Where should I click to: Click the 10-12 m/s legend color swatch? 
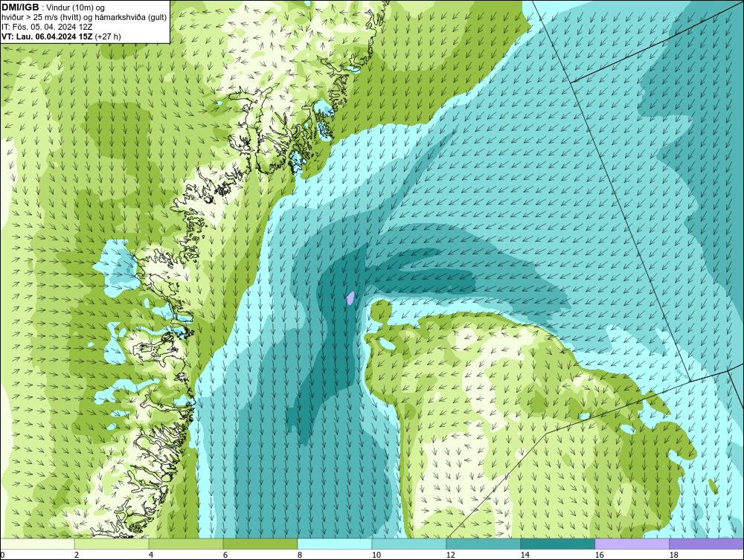409,544
